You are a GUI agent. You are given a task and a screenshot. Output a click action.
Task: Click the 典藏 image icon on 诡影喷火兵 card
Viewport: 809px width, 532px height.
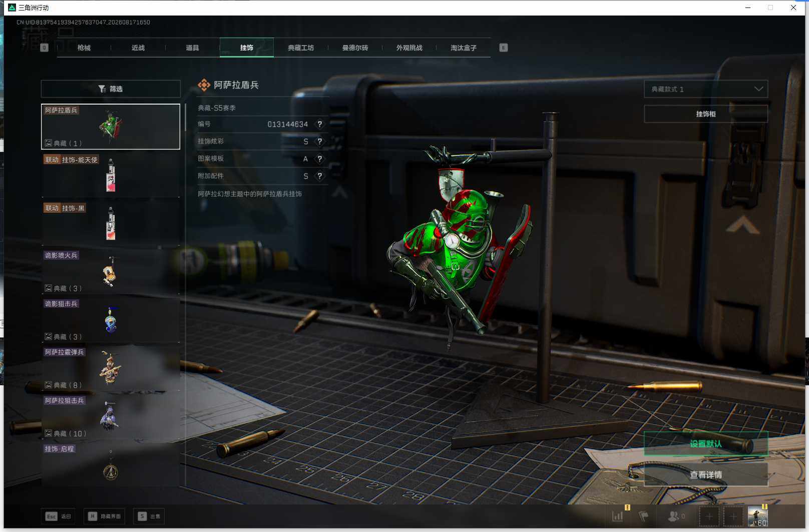49,288
